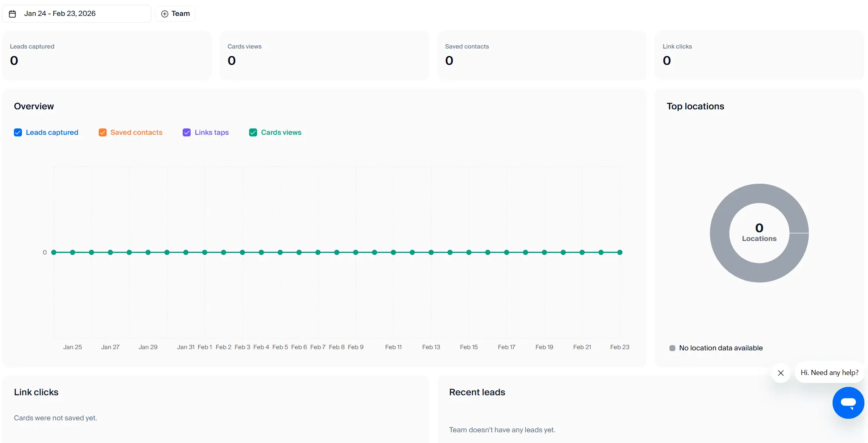Click the Jan 25 chart data point
868x443 pixels.
pyautogui.click(x=72, y=253)
